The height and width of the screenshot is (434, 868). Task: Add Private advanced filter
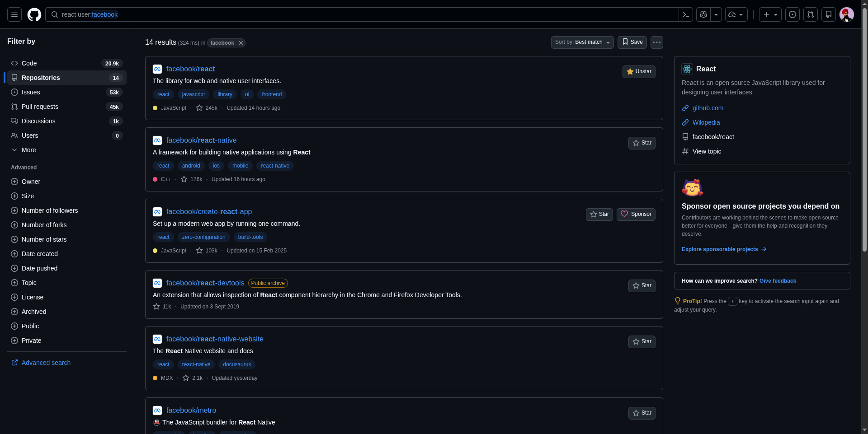[x=67, y=341]
